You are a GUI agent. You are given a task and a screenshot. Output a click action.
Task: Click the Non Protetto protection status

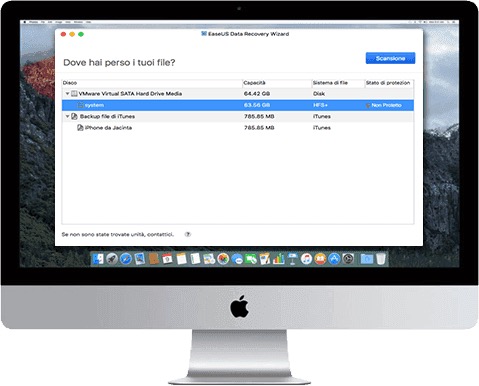384,105
